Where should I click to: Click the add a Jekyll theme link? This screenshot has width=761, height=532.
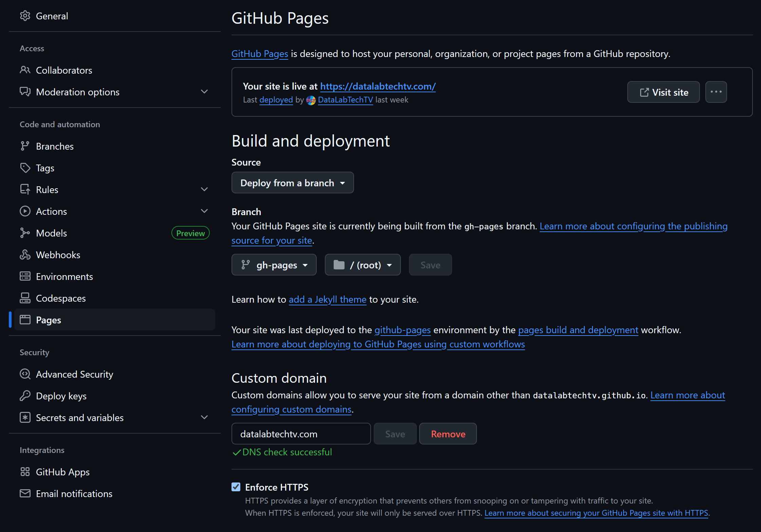(328, 300)
